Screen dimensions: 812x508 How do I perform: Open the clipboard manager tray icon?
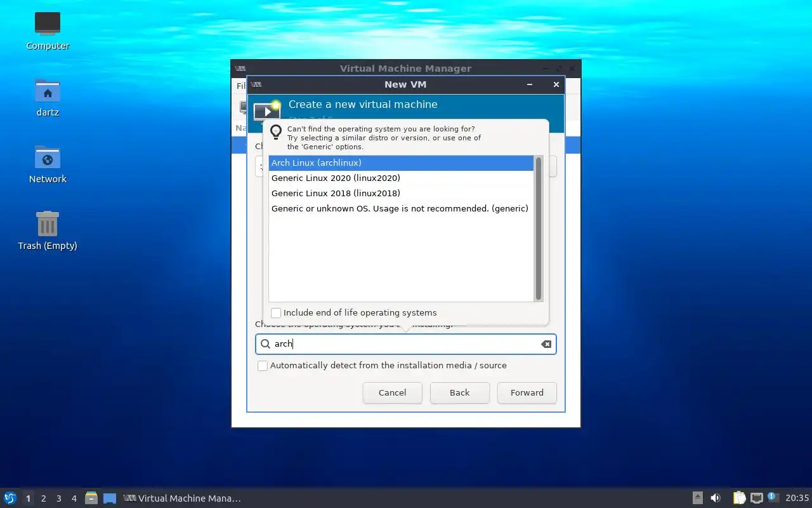(739, 498)
